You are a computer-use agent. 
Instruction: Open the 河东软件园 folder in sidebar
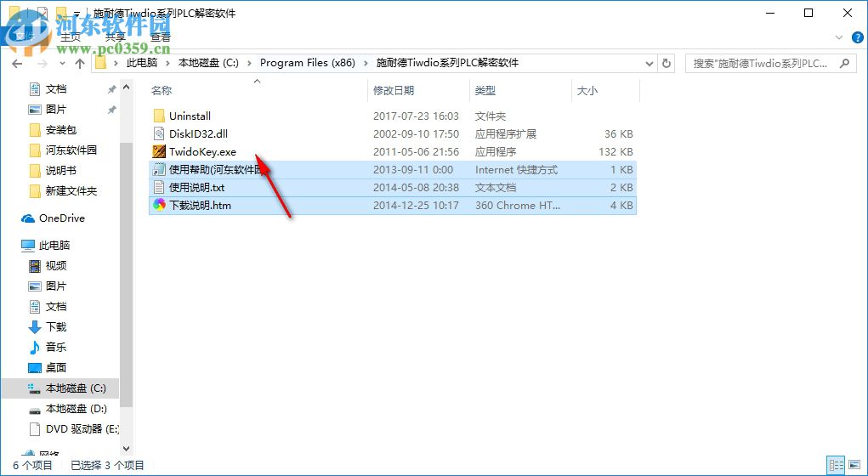click(71, 150)
